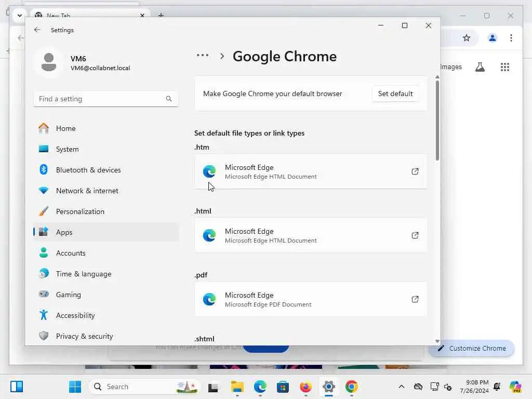
Task: Click the taskbar Search box
Action: pos(144,387)
